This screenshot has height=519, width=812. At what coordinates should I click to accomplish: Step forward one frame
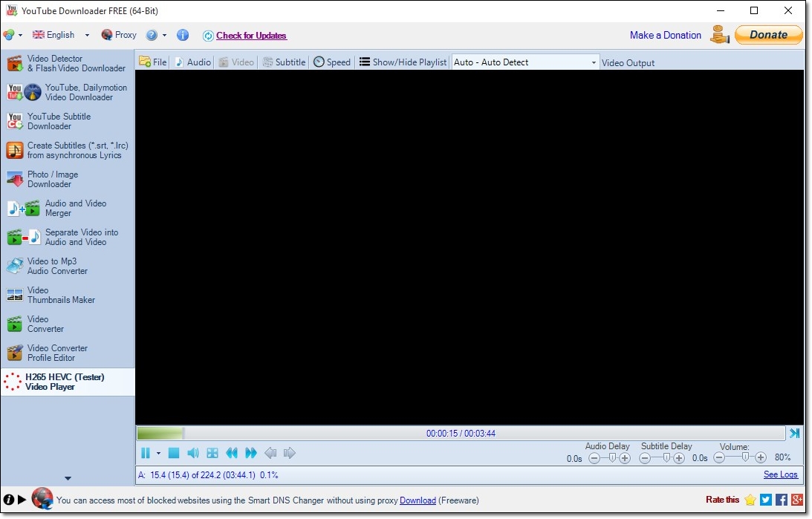tap(290, 453)
